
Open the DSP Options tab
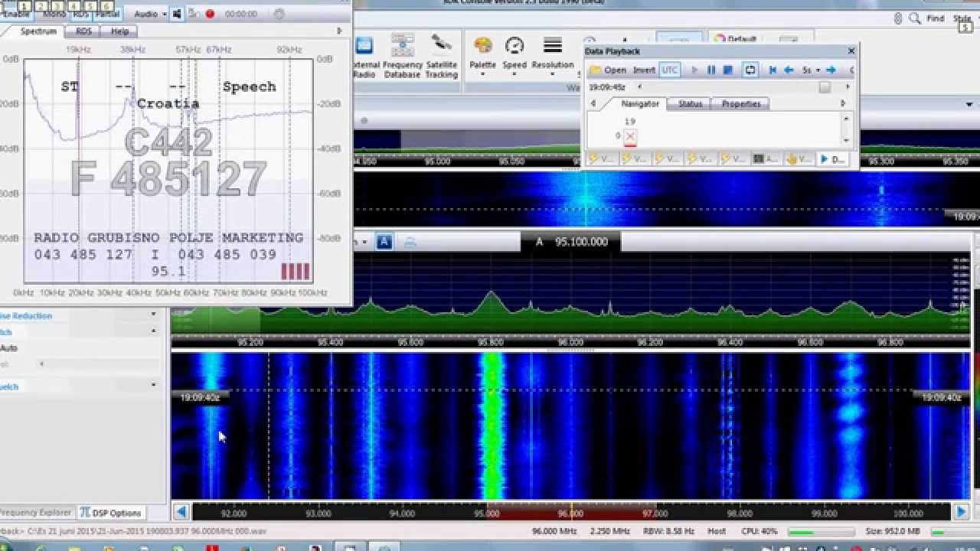pyautogui.click(x=111, y=513)
